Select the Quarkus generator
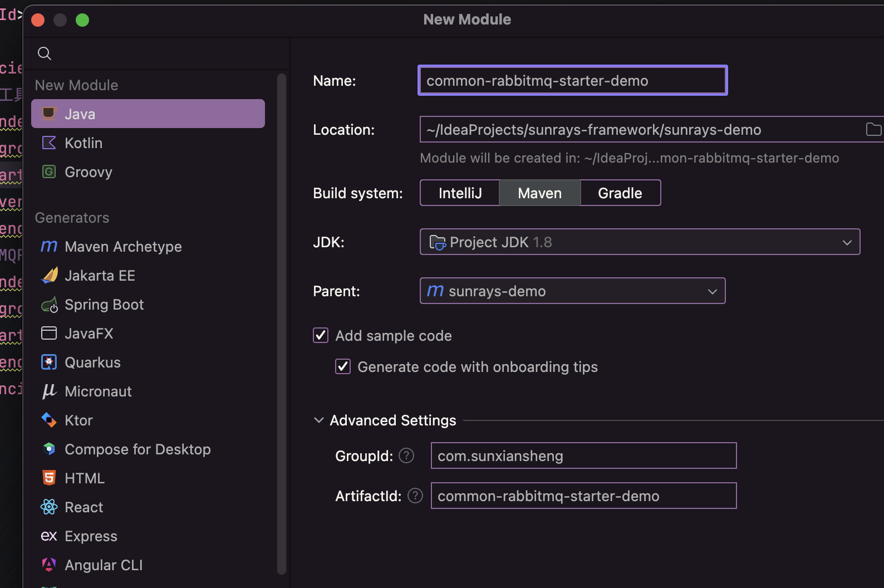Viewport: 884px width, 588px height. click(148, 362)
